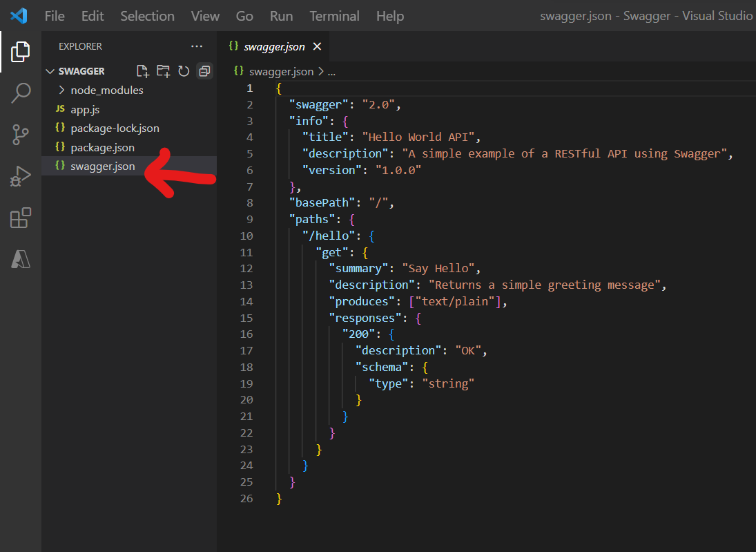The image size is (756, 552).
Task: Open the Extensions view
Action: click(x=21, y=218)
